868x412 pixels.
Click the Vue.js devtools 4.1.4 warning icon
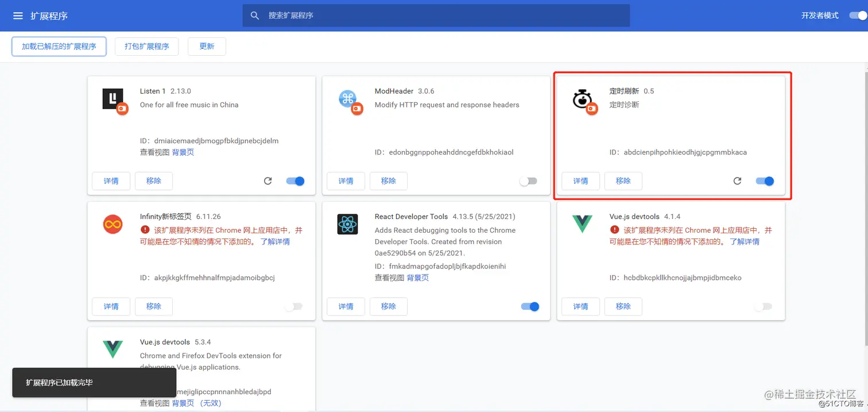[614, 230]
